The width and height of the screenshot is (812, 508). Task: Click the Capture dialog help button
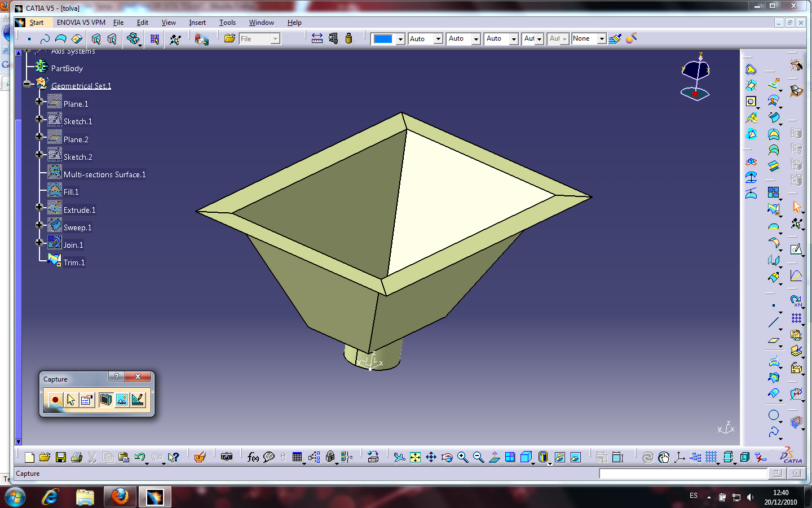[116, 376]
